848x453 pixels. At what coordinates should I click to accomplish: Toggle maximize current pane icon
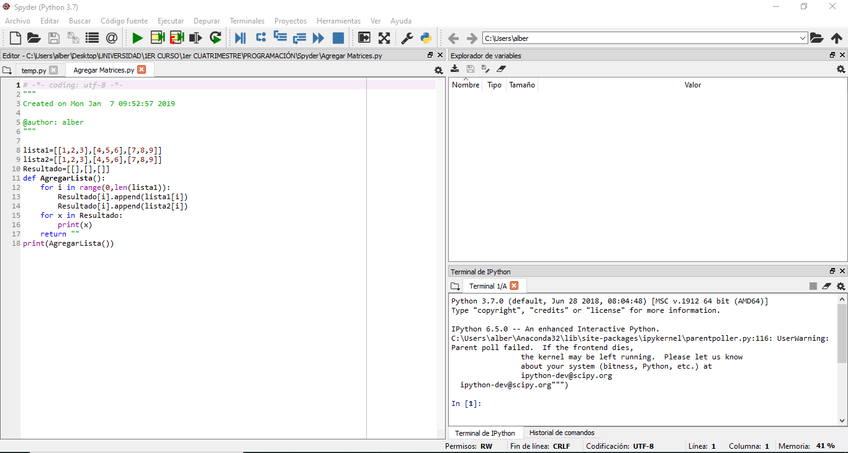coord(364,38)
